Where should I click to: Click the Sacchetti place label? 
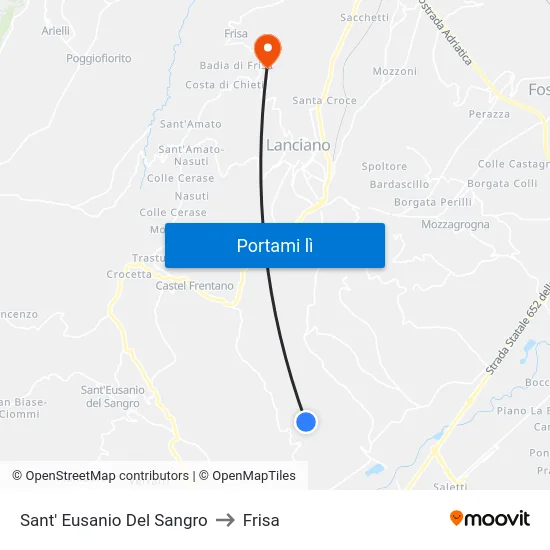coord(364,18)
